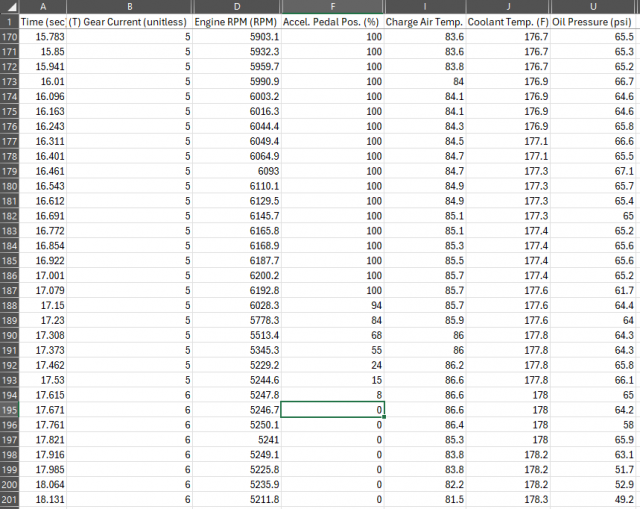640x509 pixels.
Task: Select row 170 header
Action: 9,36
